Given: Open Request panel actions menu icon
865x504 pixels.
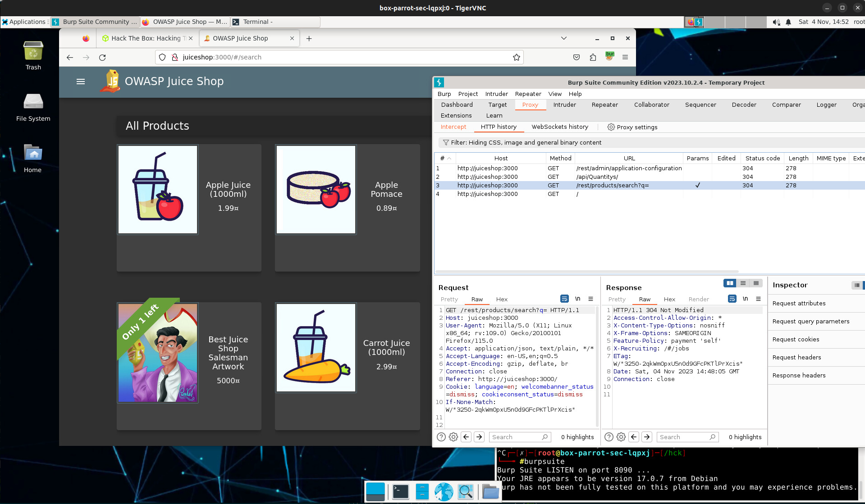Looking at the screenshot, I should [590, 299].
